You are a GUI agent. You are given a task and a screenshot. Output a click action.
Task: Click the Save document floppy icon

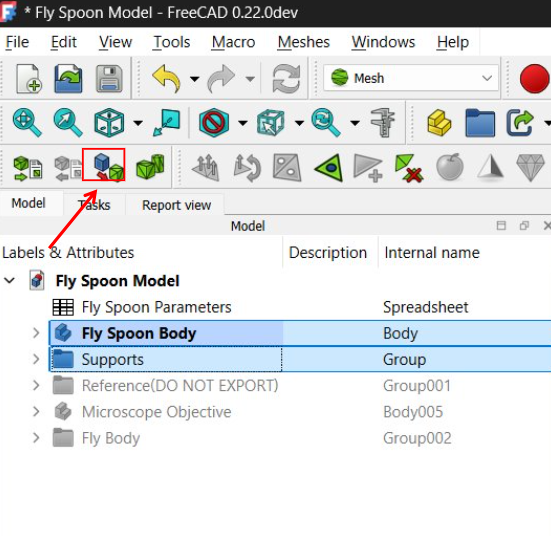(x=109, y=78)
